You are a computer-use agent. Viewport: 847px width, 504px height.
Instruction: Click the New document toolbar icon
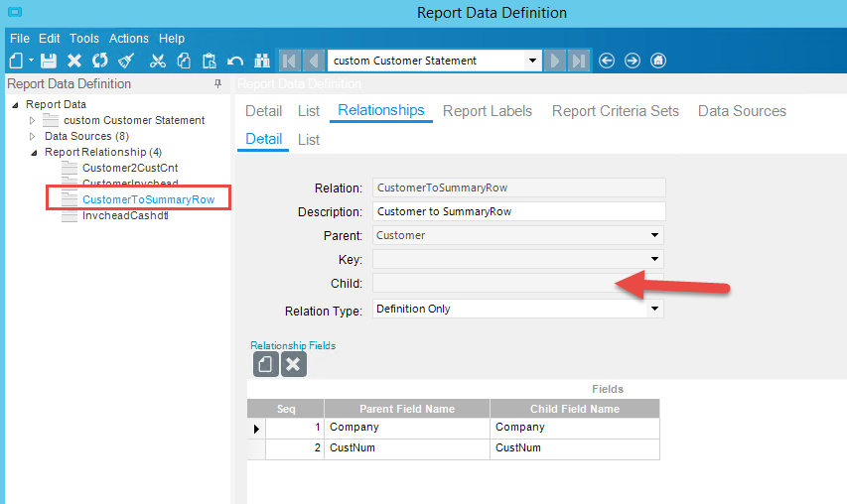pos(16,61)
